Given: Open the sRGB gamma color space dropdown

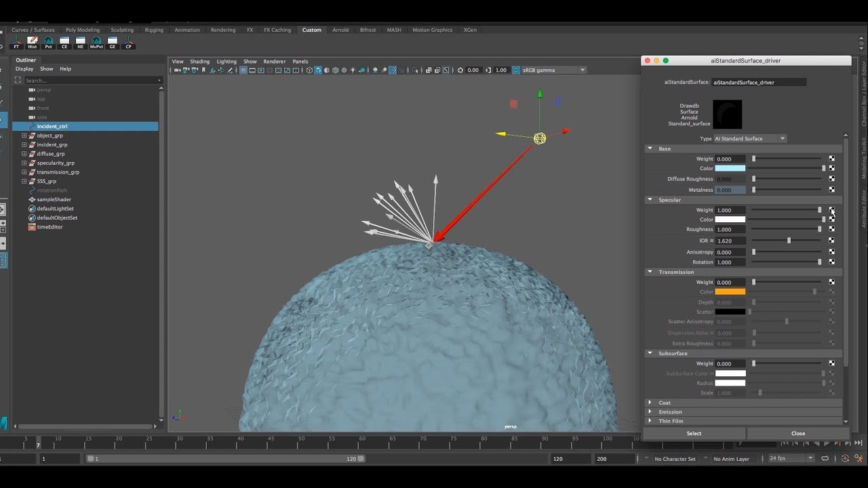Looking at the screenshot, I should 553,70.
